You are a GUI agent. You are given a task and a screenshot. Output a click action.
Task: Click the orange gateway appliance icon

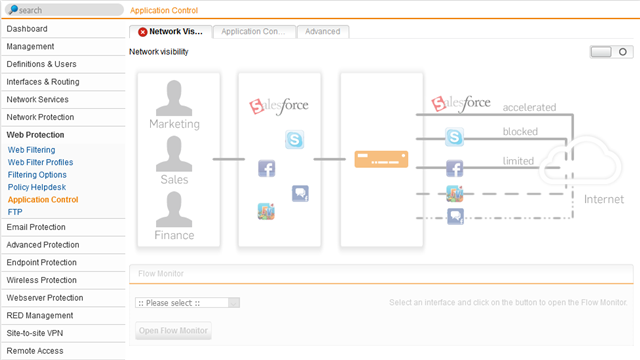point(381,159)
